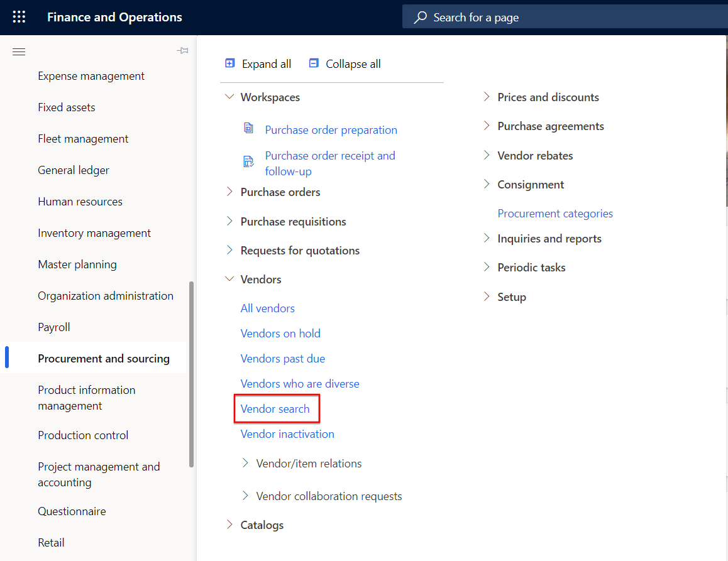
Task: Open Purchase order preparation workspace
Action: 331,130
